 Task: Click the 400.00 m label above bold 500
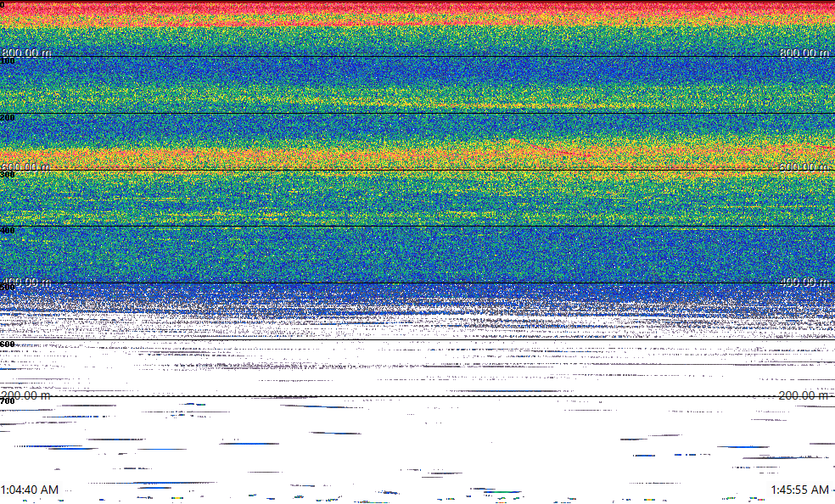(26, 282)
